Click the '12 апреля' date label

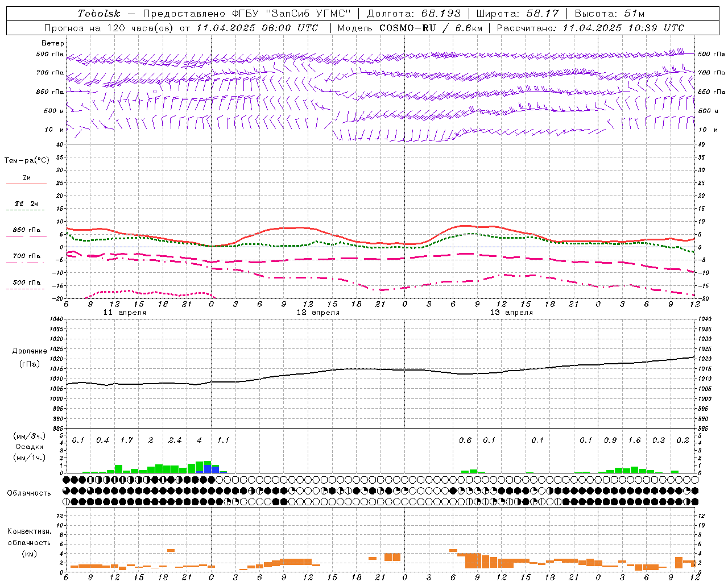pyautogui.click(x=318, y=313)
